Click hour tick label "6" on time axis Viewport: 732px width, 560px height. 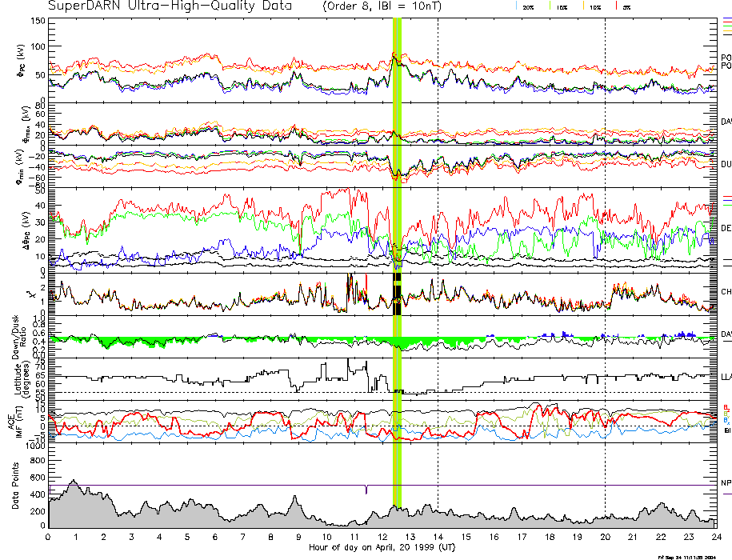point(215,537)
